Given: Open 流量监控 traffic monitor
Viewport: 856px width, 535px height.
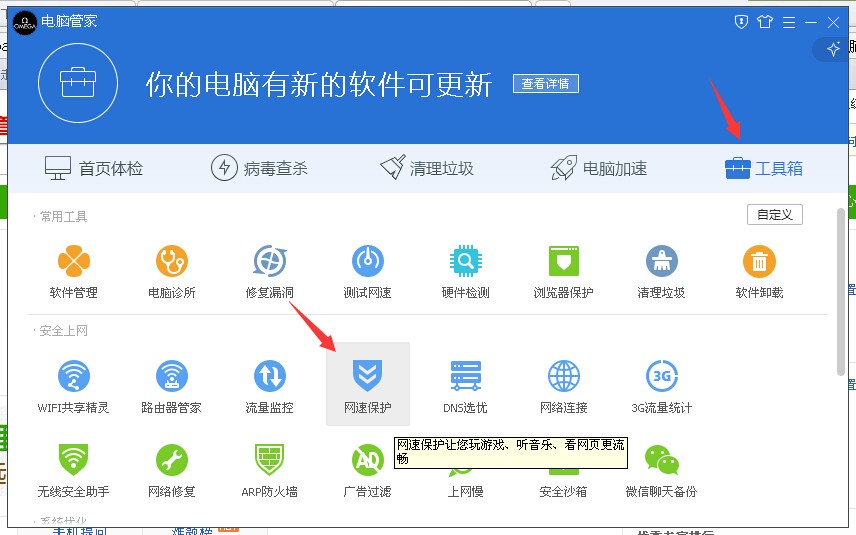Looking at the screenshot, I should [x=270, y=387].
